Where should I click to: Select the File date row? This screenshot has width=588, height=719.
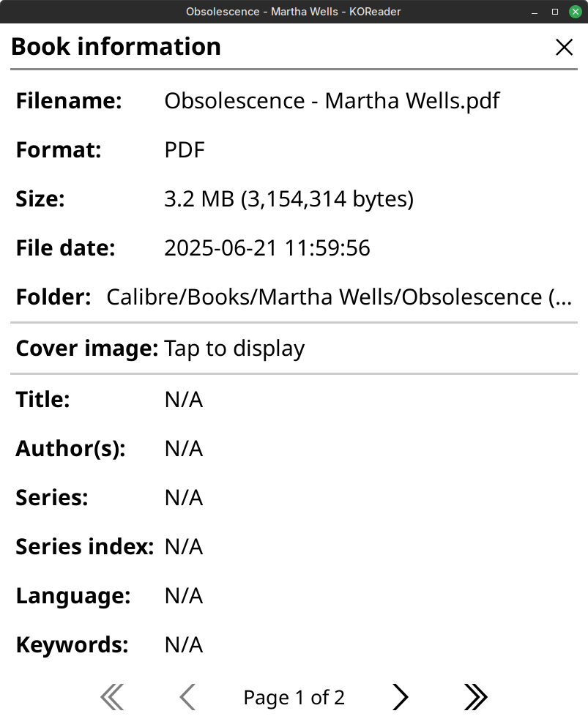point(267,248)
